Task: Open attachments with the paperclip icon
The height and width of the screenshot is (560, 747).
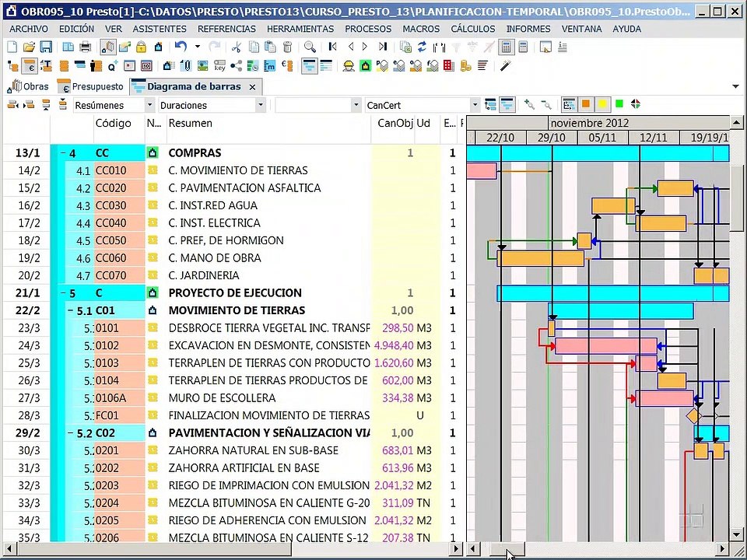Action: click(x=186, y=65)
